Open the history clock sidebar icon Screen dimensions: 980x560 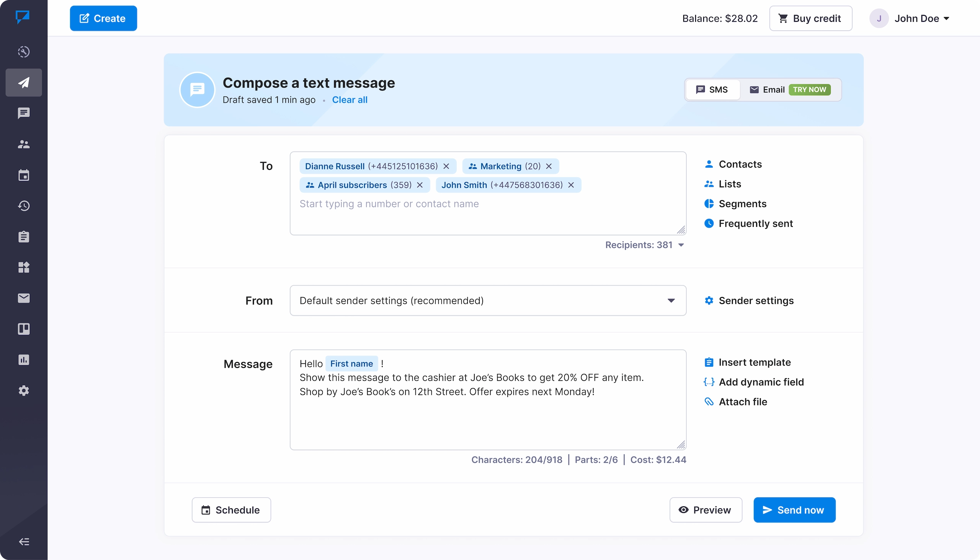(x=24, y=206)
